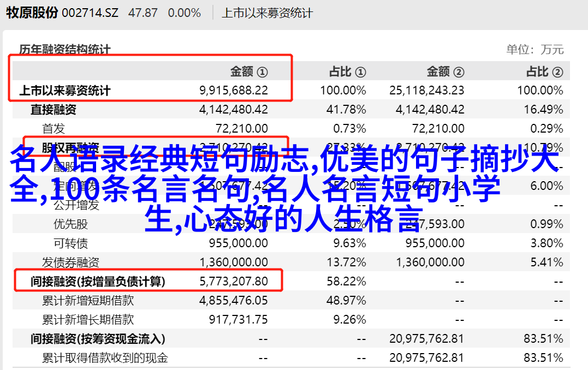Click the 上市以来募资统计 row label in the table
Viewport: 588px width, 370px height.
[x=65, y=91]
